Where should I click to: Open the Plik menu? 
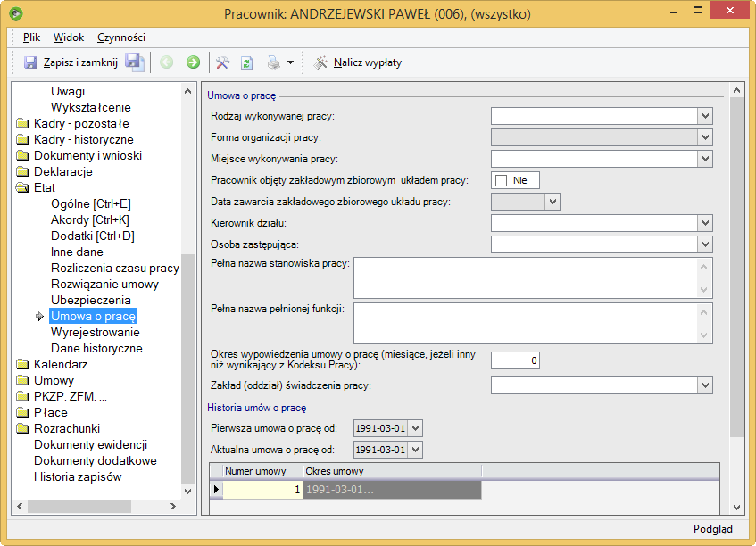tap(31, 37)
